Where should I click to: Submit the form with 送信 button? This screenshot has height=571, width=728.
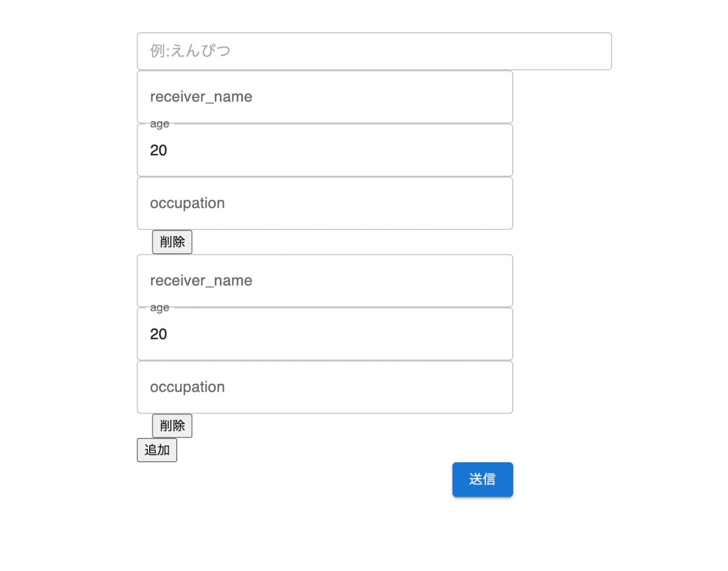click(x=482, y=479)
